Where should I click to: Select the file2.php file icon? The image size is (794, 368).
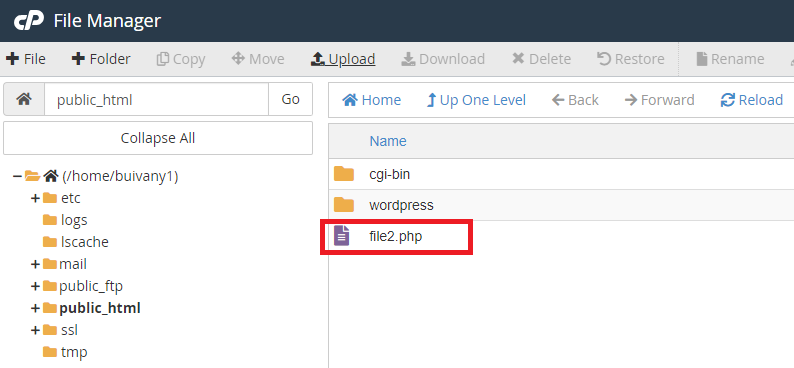(x=342, y=236)
